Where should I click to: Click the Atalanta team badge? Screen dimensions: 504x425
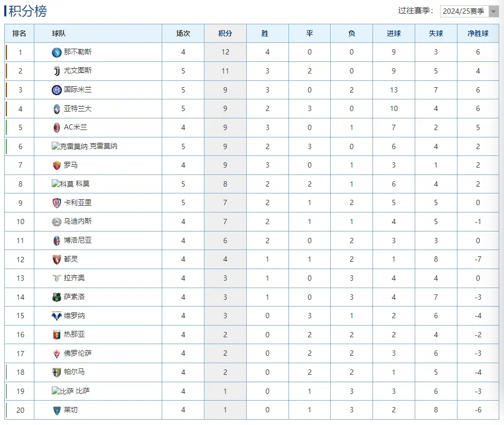click(x=57, y=108)
